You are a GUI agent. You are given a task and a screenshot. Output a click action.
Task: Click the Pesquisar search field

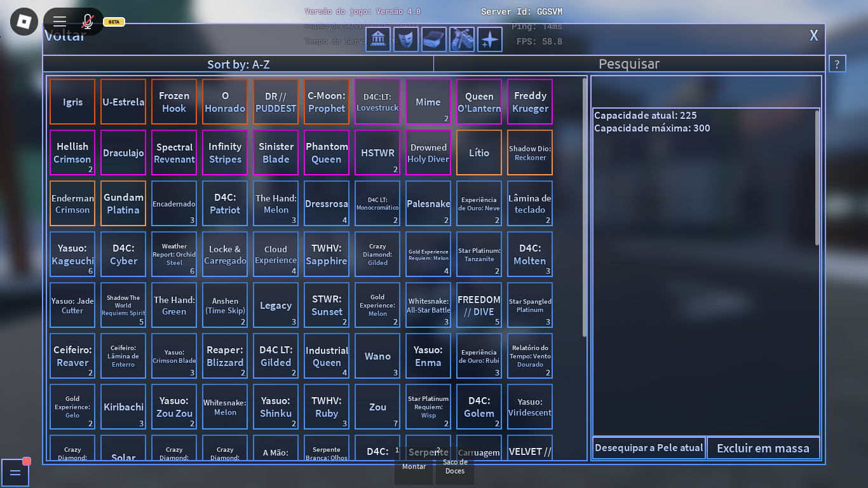pyautogui.click(x=629, y=64)
